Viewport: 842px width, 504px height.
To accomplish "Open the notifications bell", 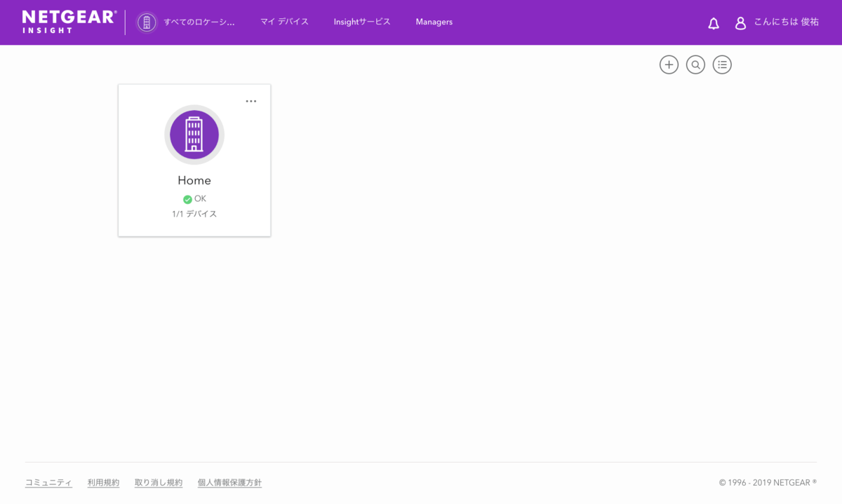I will tap(714, 23).
